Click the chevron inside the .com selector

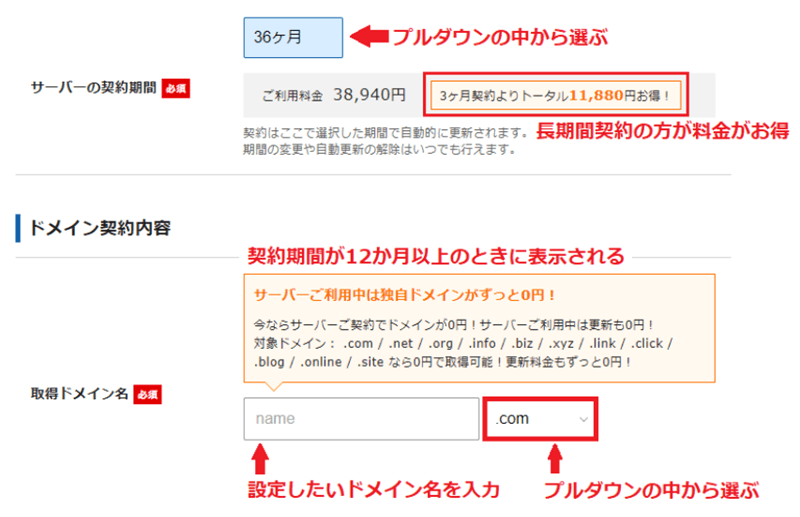coord(583,419)
